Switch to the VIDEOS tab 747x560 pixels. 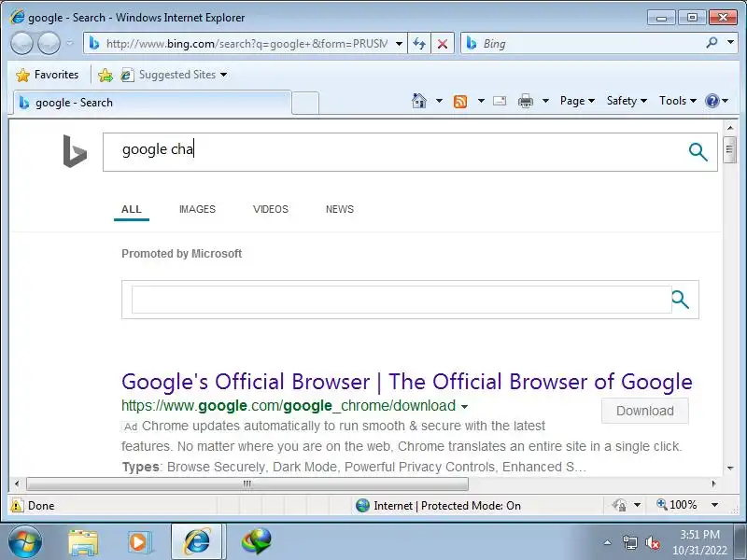(x=271, y=209)
